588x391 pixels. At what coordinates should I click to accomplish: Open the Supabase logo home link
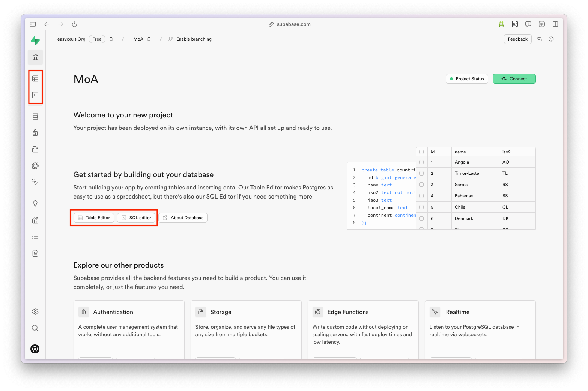point(35,40)
